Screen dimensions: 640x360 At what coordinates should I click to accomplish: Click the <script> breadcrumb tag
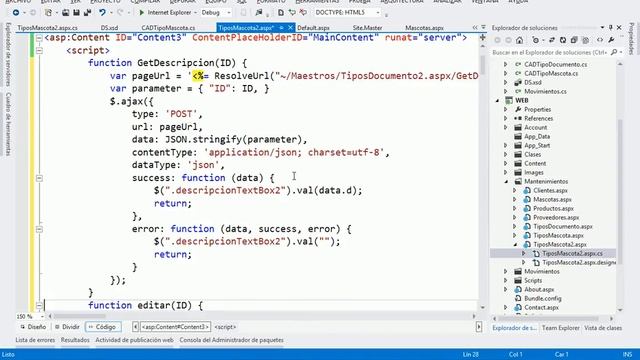coord(225,327)
